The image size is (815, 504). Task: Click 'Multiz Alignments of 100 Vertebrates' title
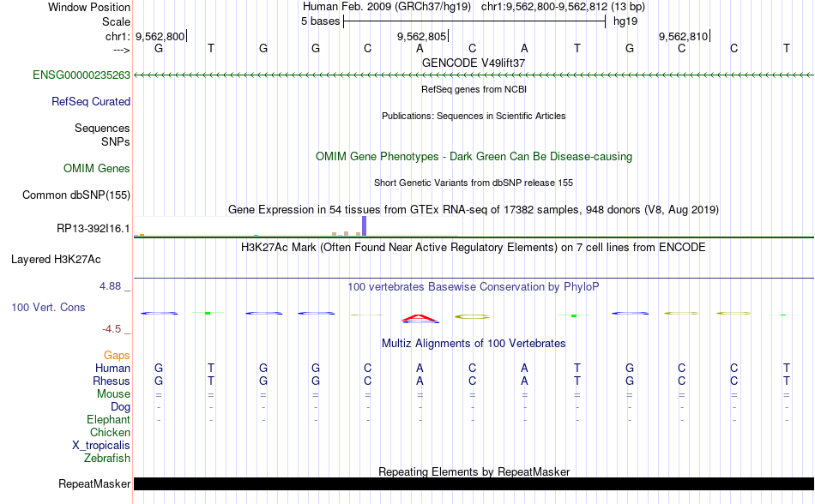[x=474, y=343]
